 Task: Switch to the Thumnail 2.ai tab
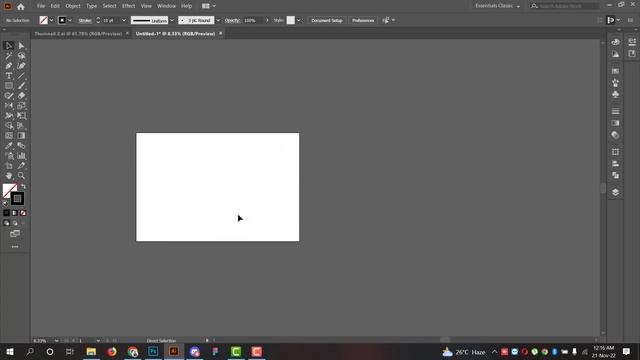(x=78, y=33)
